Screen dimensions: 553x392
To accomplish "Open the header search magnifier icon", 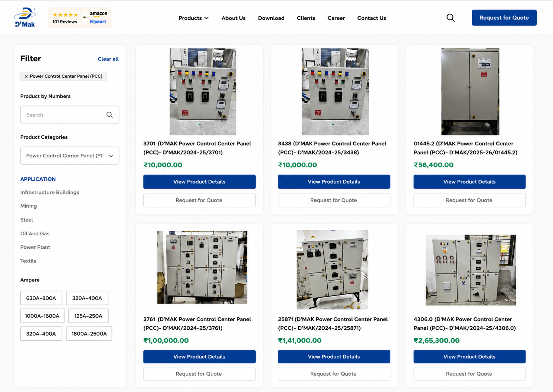I will point(451,18).
